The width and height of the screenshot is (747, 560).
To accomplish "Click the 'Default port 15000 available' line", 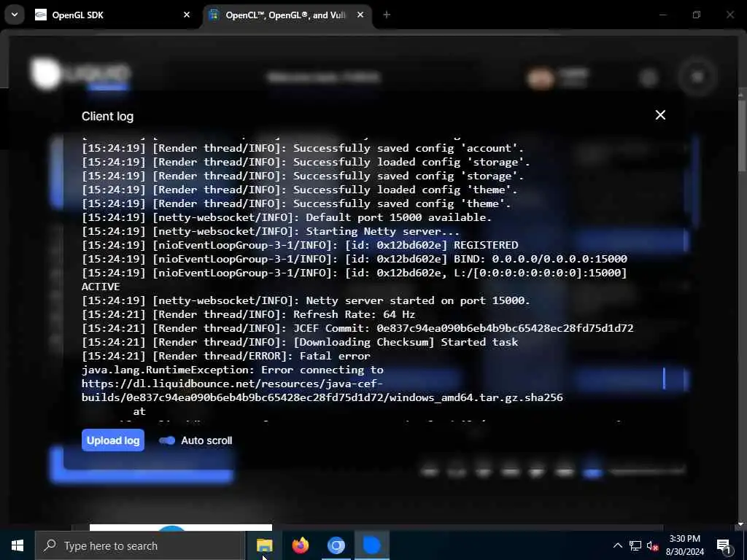I will tap(286, 217).
